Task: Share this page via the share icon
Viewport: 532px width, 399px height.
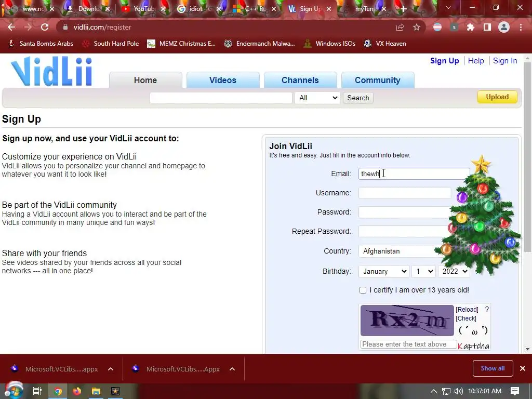Action: tap(400, 27)
